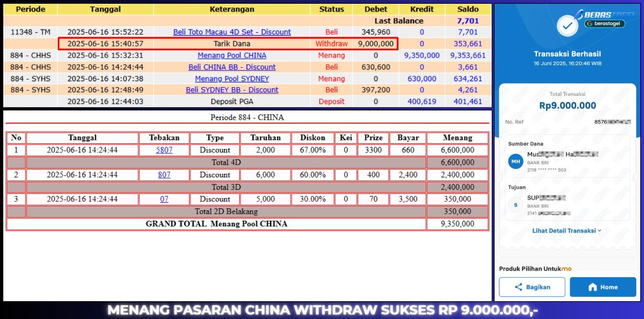Click the Kredit column header
The width and height of the screenshot is (644, 319).
click(422, 9)
